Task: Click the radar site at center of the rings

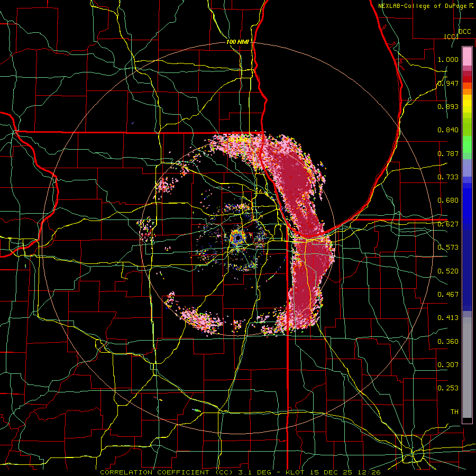Action: [x=237, y=238]
